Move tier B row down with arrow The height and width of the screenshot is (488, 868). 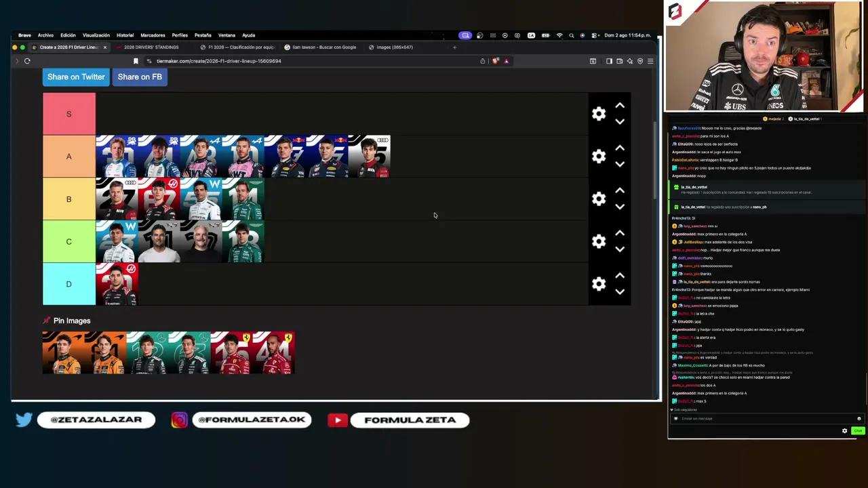(620, 207)
